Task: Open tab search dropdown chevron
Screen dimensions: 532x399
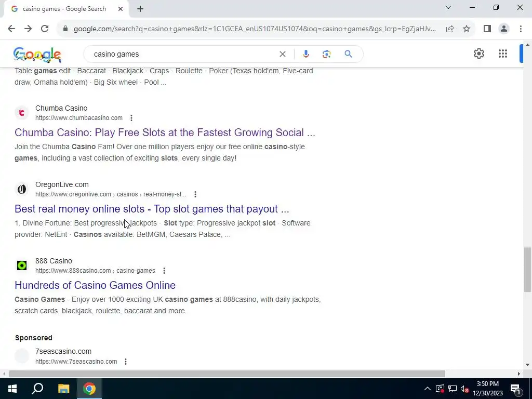Action: (x=448, y=7)
